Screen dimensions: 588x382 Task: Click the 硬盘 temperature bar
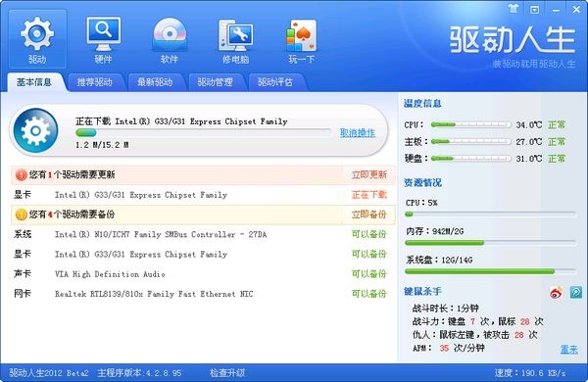pos(471,159)
